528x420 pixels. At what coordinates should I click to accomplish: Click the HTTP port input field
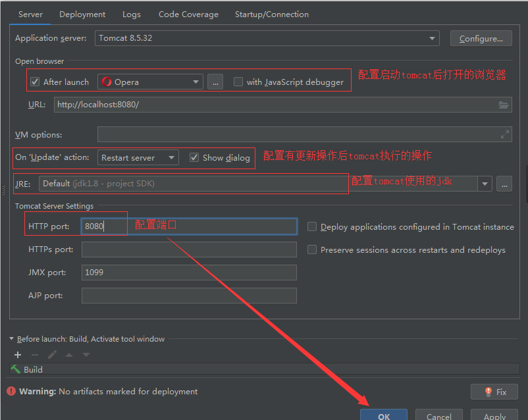click(189, 226)
